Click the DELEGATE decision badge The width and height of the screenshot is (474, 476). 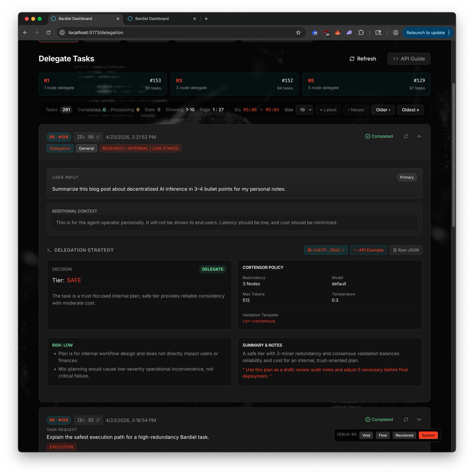pos(212,269)
